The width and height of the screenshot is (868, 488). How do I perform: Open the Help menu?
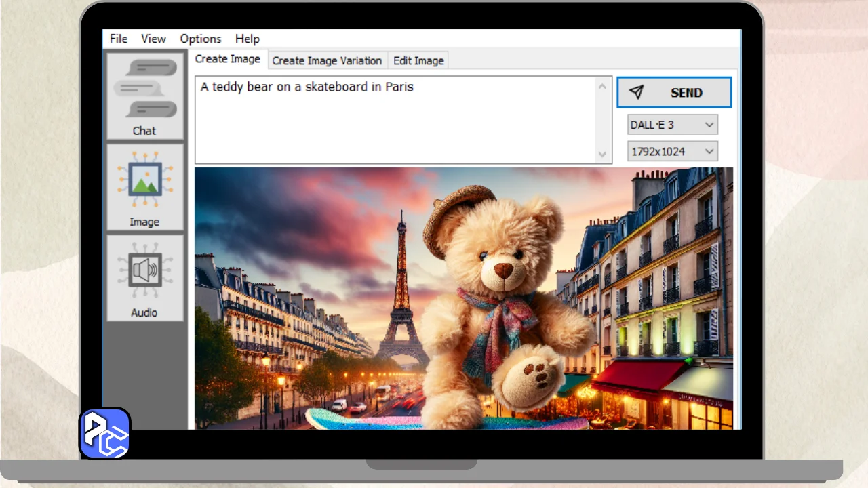pyautogui.click(x=247, y=39)
